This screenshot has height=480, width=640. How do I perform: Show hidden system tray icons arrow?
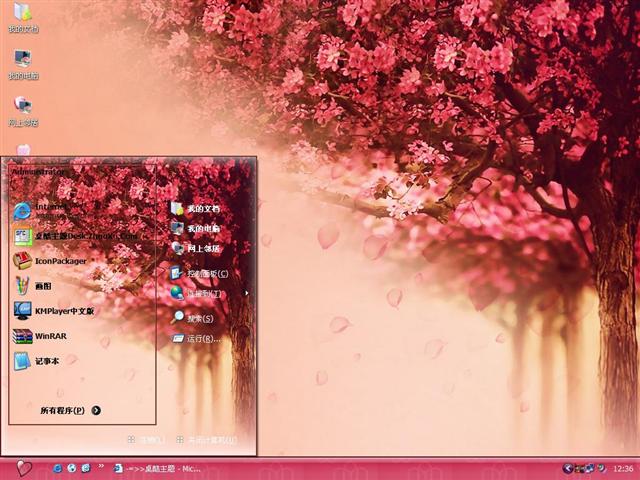pos(567,468)
